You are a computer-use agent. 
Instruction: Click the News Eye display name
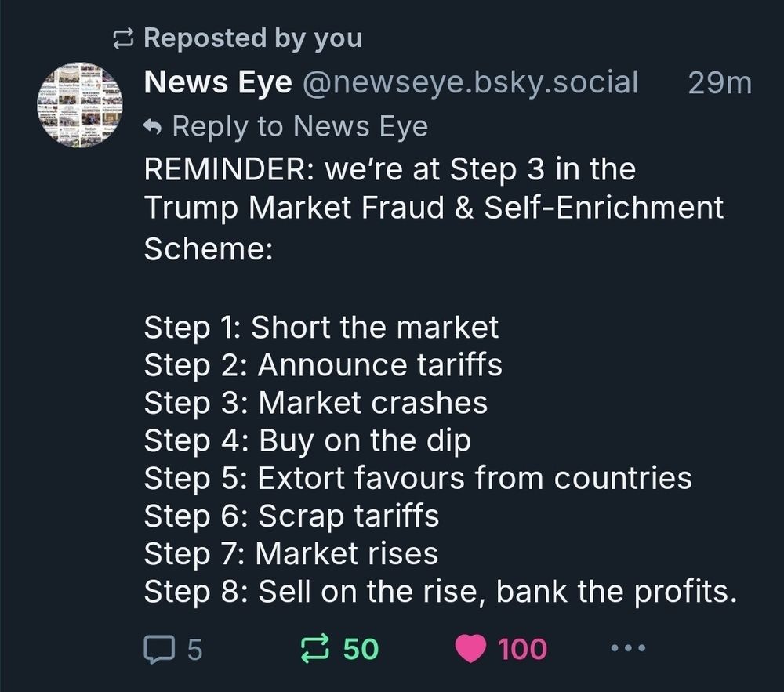tap(218, 82)
